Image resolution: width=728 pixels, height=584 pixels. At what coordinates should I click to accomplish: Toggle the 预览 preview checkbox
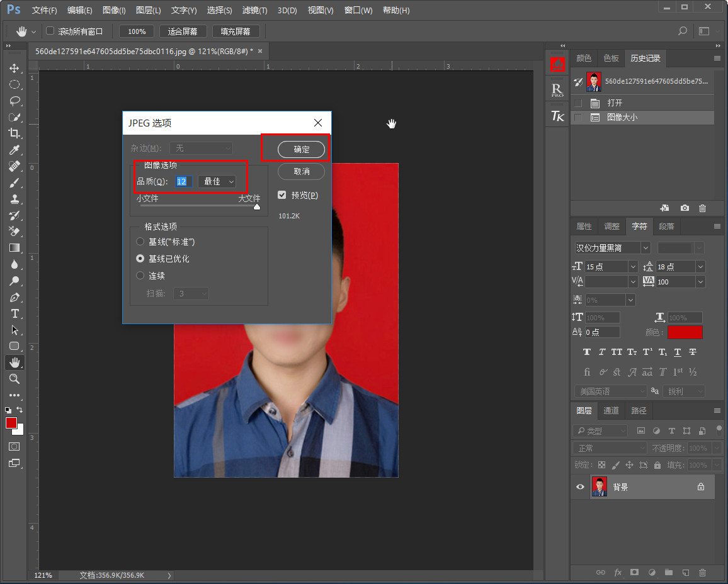pyautogui.click(x=282, y=195)
